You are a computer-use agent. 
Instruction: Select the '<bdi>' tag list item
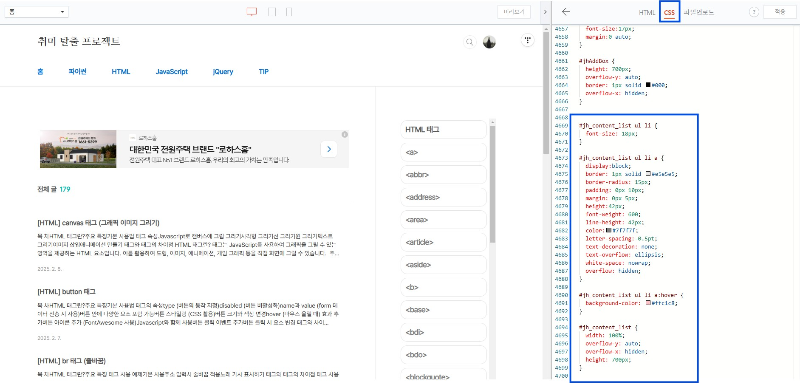coord(443,332)
